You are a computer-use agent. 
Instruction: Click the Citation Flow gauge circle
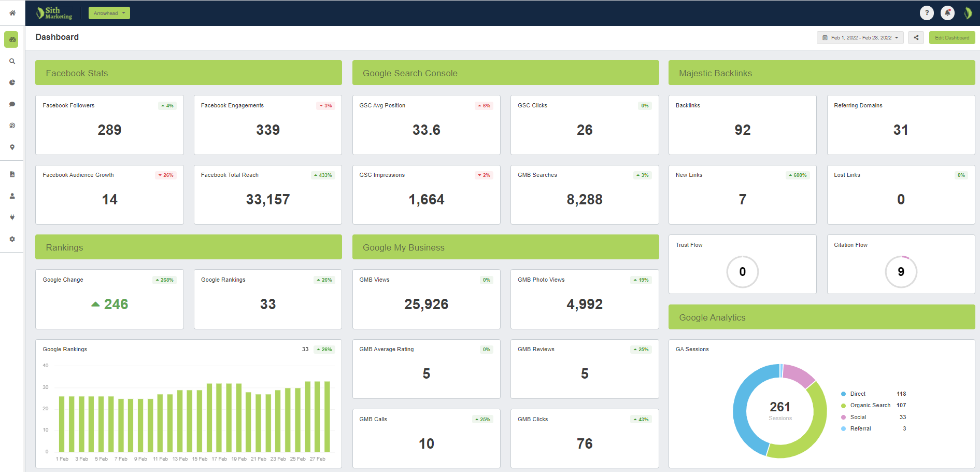[901, 272]
